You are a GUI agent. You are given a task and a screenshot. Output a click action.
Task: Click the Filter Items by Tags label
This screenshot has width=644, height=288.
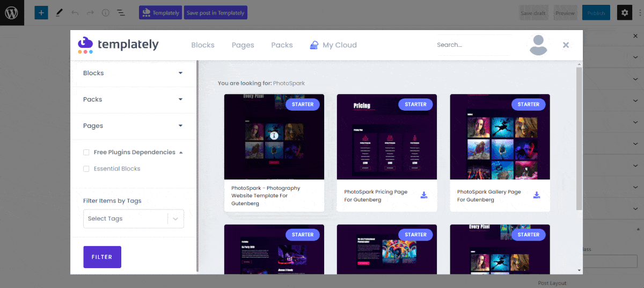pyautogui.click(x=112, y=201)
